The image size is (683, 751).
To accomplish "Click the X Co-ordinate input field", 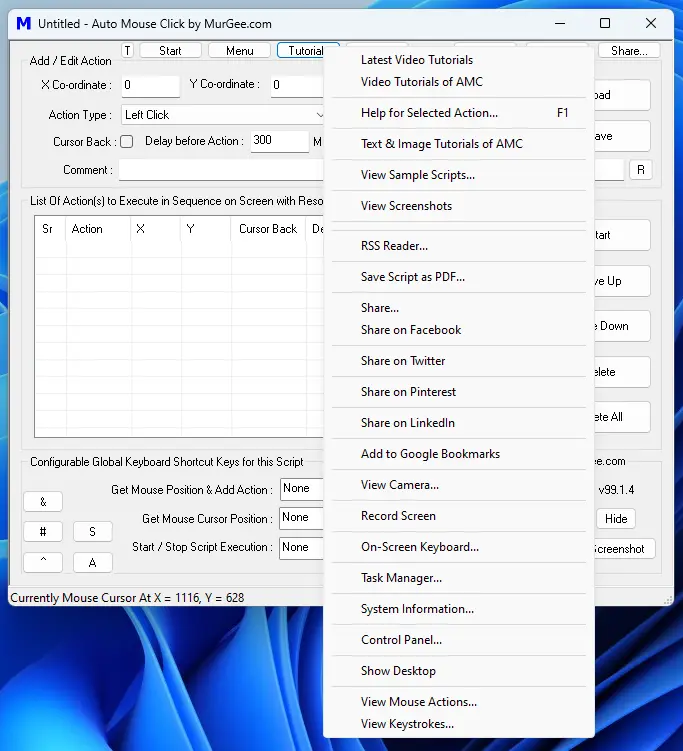I will [x=150, y=86].
